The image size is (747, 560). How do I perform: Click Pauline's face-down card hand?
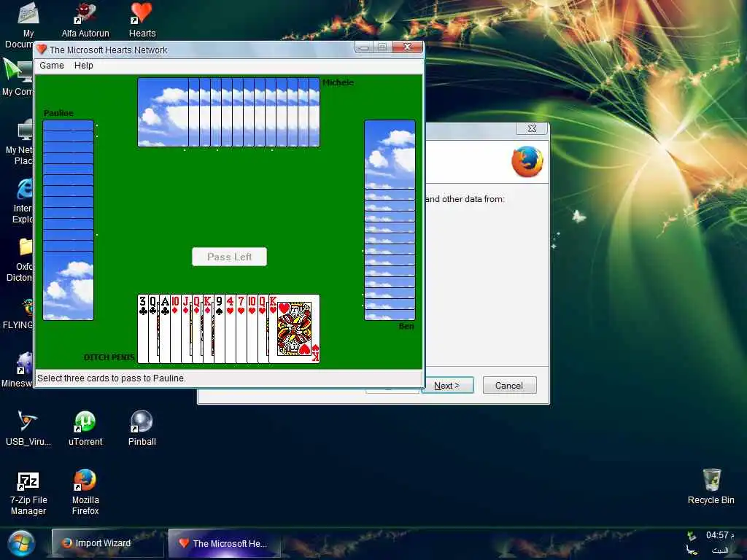point(68,220)
